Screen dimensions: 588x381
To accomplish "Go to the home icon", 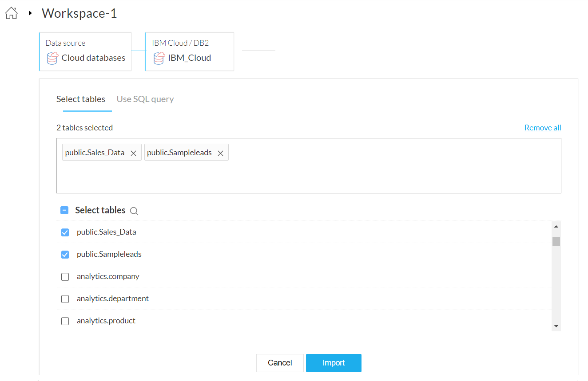I will pyautogui.click(x=11, y=13).
